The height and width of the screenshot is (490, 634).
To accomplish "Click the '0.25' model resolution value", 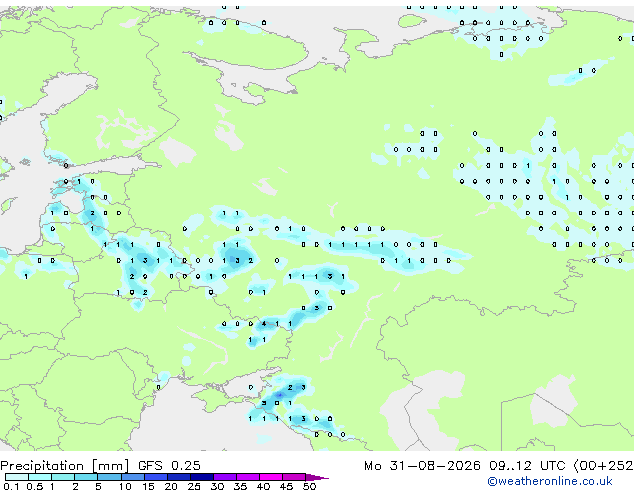I will 186,466.
